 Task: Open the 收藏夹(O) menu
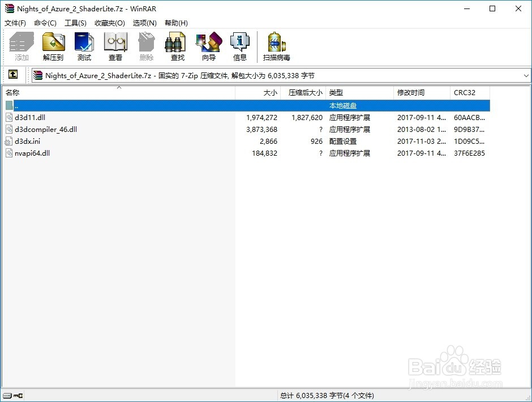[x=110, y=23]
